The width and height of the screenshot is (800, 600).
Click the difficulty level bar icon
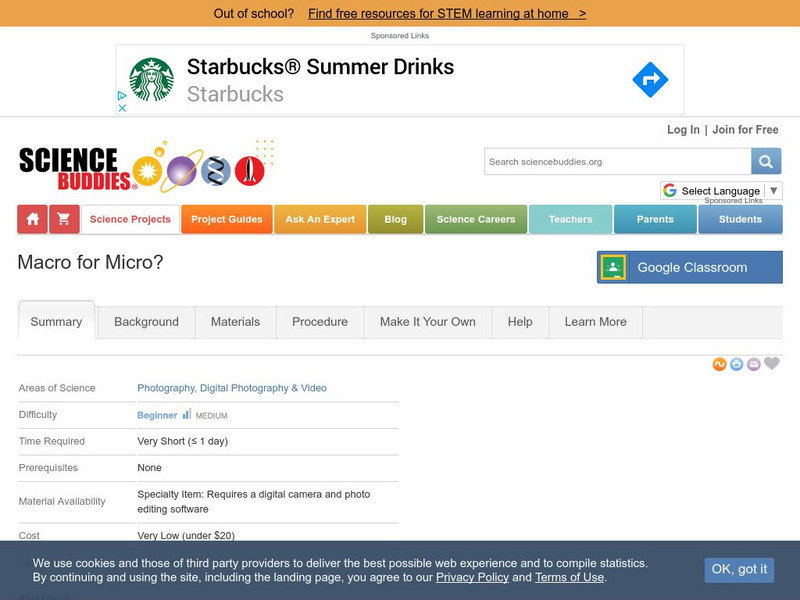[187, 414]
